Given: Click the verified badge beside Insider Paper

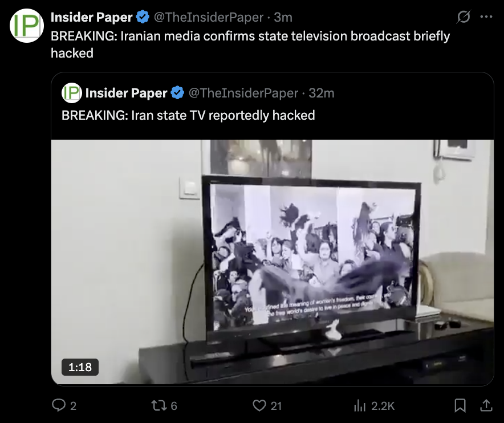Looking at the screenshot, I should 143,17.
